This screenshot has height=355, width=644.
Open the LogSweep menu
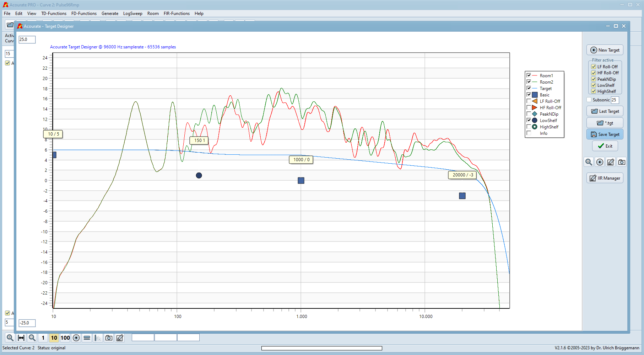pos(132,14)
